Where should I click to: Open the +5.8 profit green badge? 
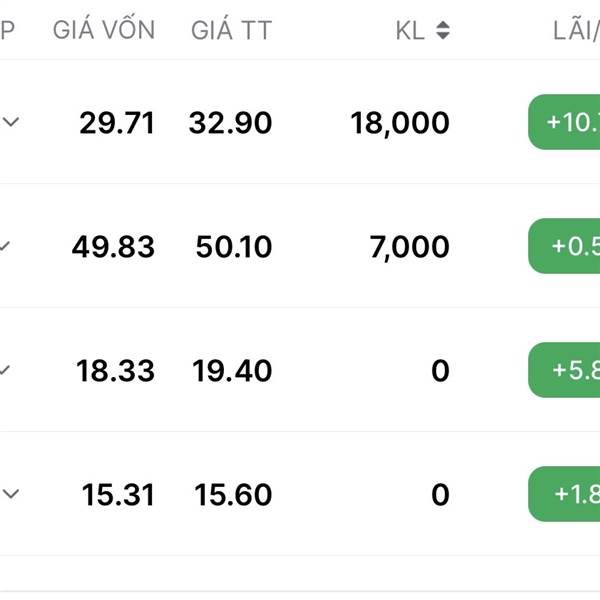pos(564,370)
